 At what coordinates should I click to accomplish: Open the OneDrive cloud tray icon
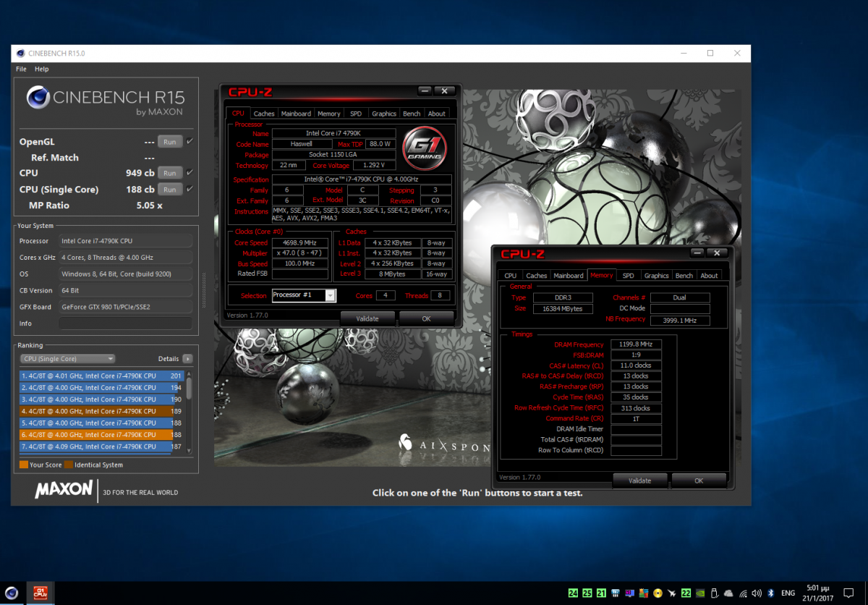coord(728,593)
